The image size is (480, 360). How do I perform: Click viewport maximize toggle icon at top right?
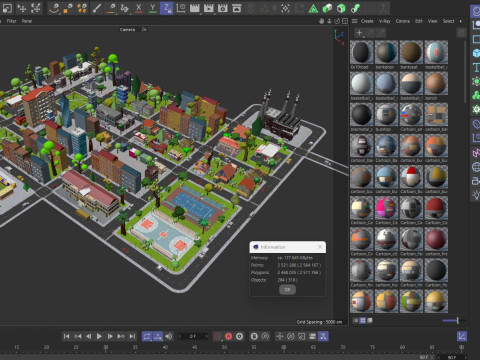(x=345, y=21)
